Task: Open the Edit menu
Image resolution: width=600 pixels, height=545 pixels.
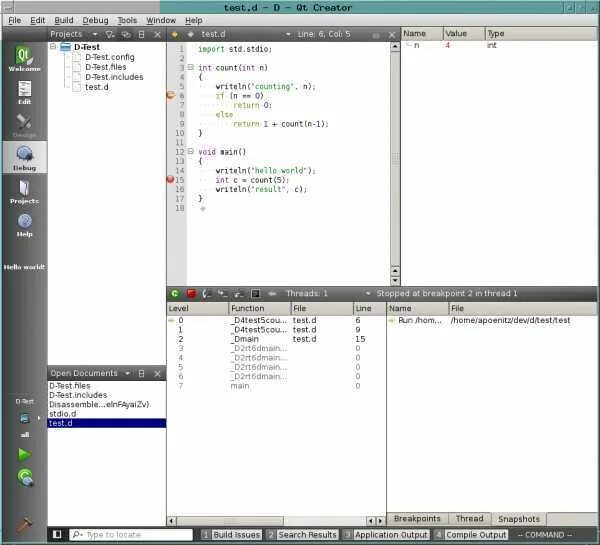Action: [x=38, y=20]
